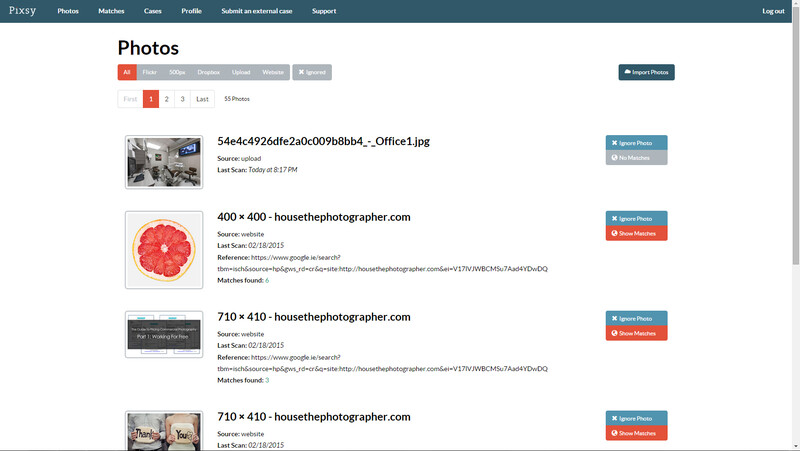Jump to the Last page
This screenshot has width=800, height=451.
203,99
